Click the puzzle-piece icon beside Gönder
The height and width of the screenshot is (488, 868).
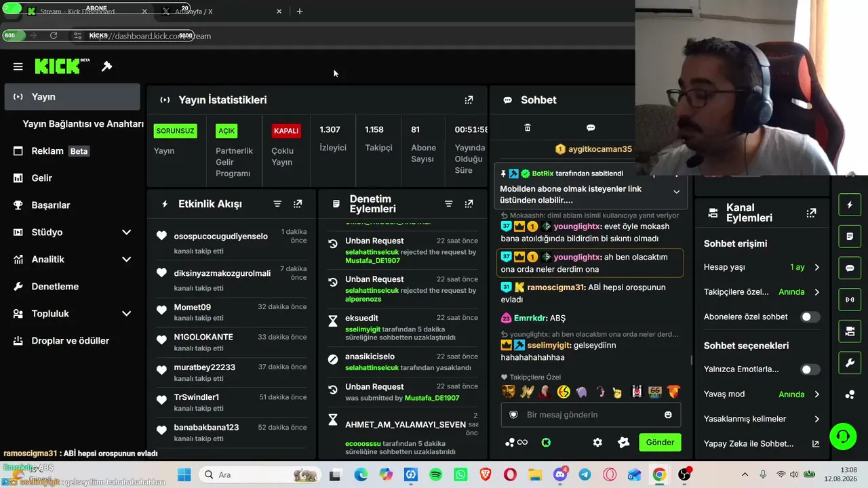click(623, 443)
